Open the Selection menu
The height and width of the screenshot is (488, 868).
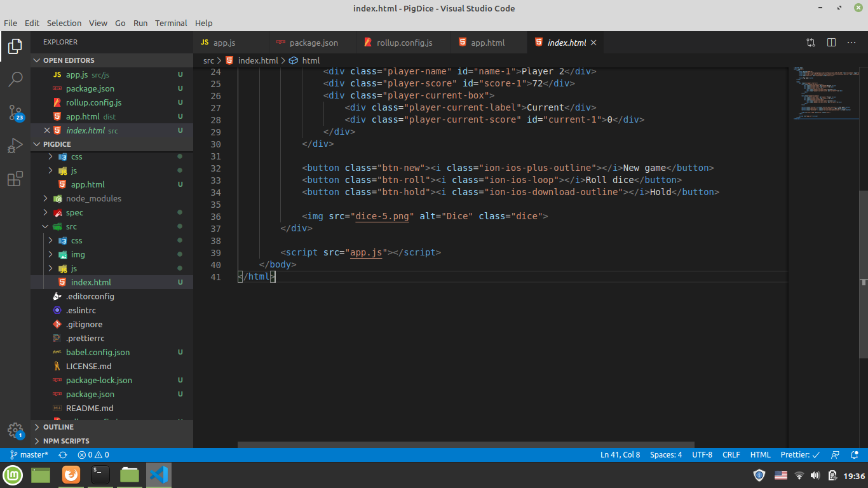coord(64,23)
